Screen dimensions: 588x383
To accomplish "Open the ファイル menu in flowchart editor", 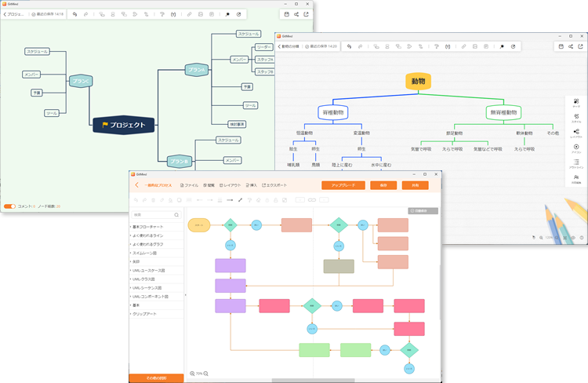I will [189, 185].
